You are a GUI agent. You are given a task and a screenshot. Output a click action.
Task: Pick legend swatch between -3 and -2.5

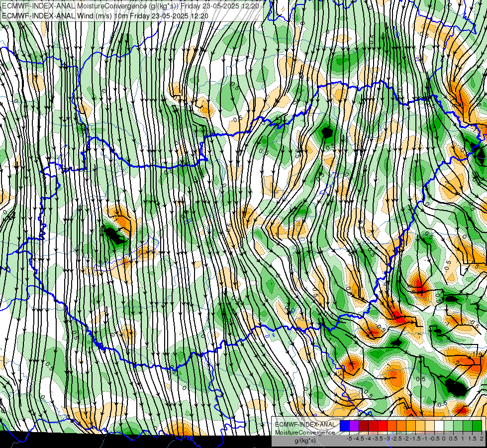click(x=392, y=426)
